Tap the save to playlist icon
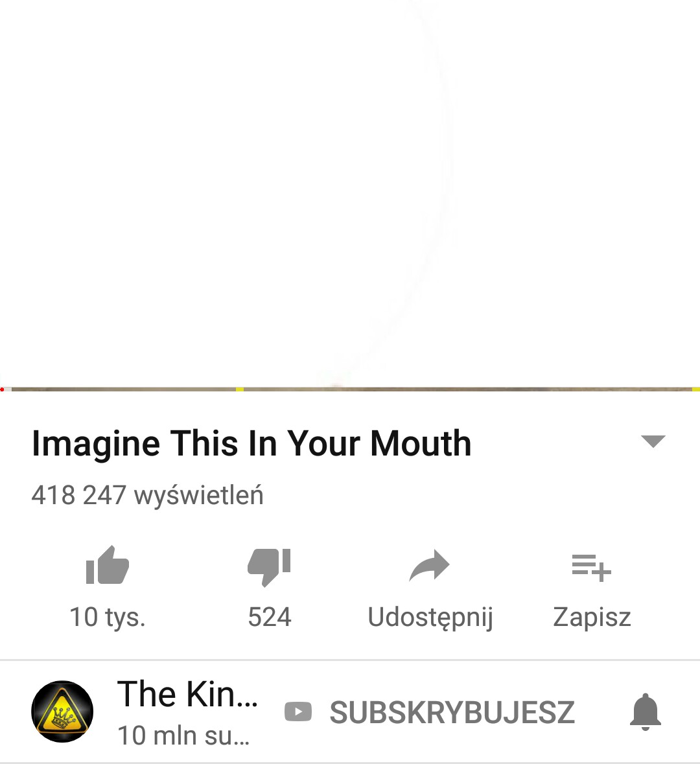The image size is (700, 764). [591, 568]
